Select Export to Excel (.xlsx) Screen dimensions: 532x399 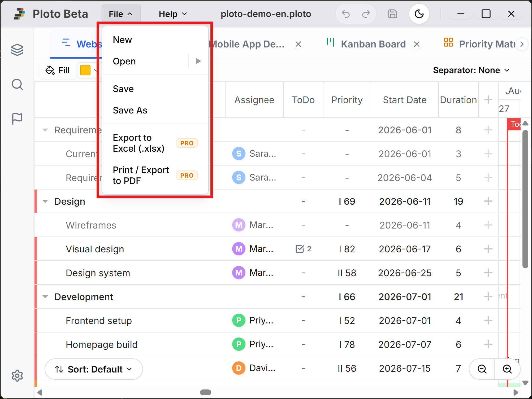[155, 143]
